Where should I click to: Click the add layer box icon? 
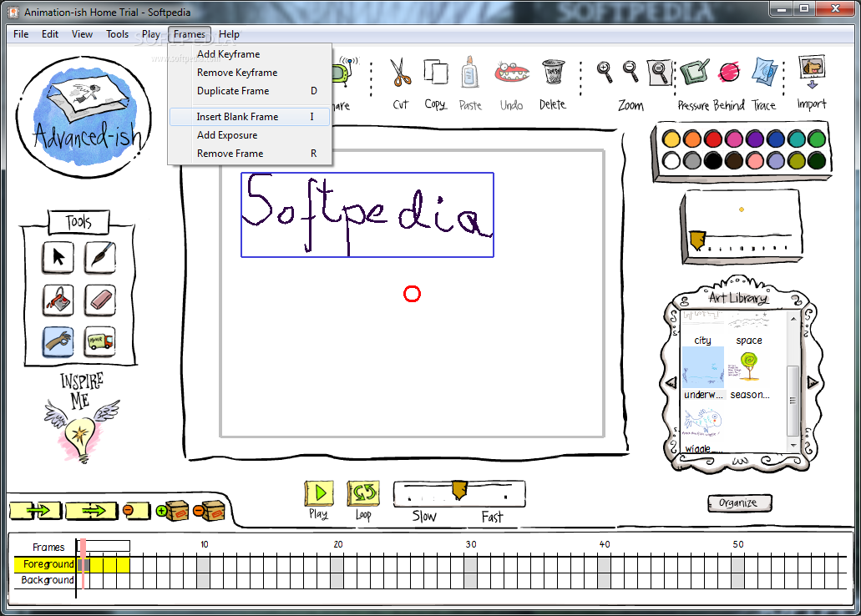click(x=172, y=511)
